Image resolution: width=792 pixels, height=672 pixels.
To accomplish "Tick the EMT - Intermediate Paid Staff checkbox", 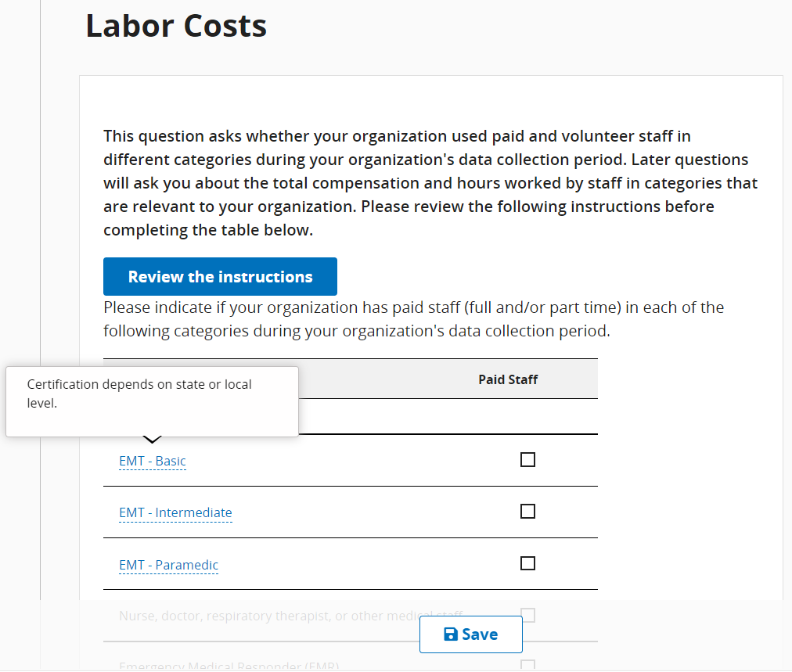I will [527, 512].
